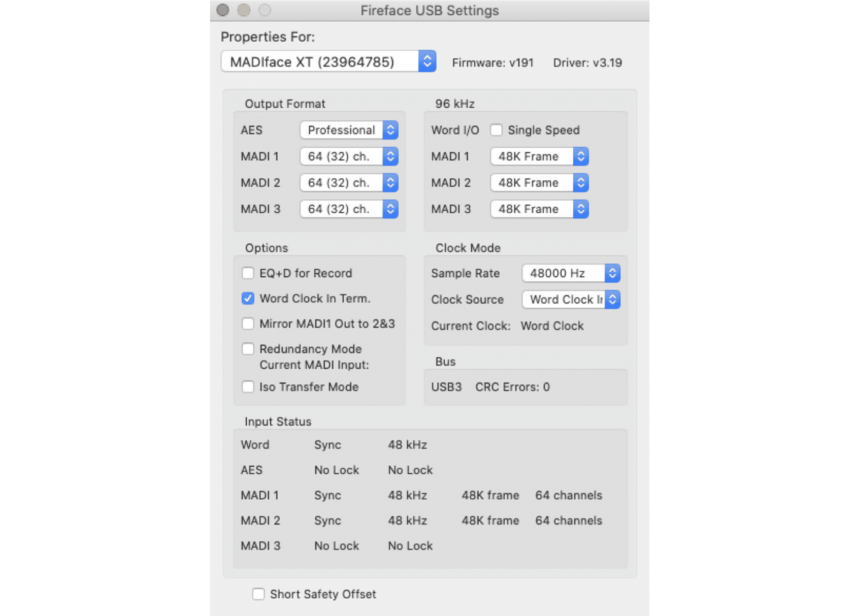
Task: Select a different Clock Source
Action: pos(571,300)
